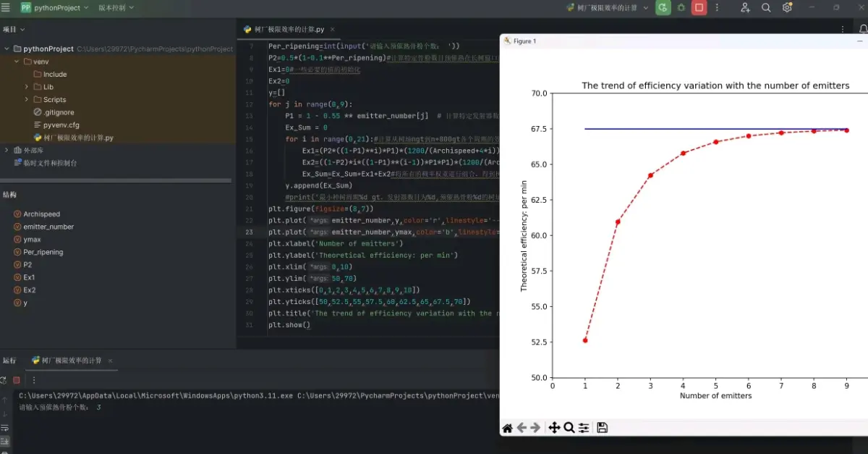Open Search Everywhere with the magnifier icon
The width and height of the screenshot is (868, 454).
point(767,7)
